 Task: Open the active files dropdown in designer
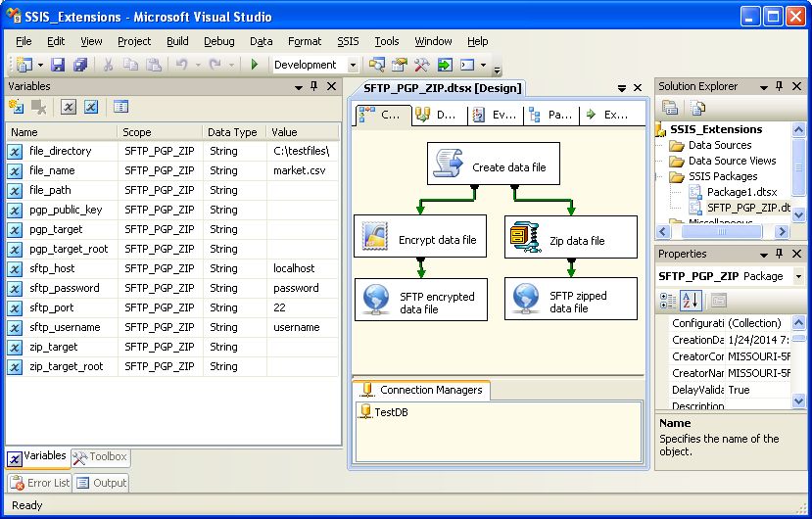tap(621, 88)
